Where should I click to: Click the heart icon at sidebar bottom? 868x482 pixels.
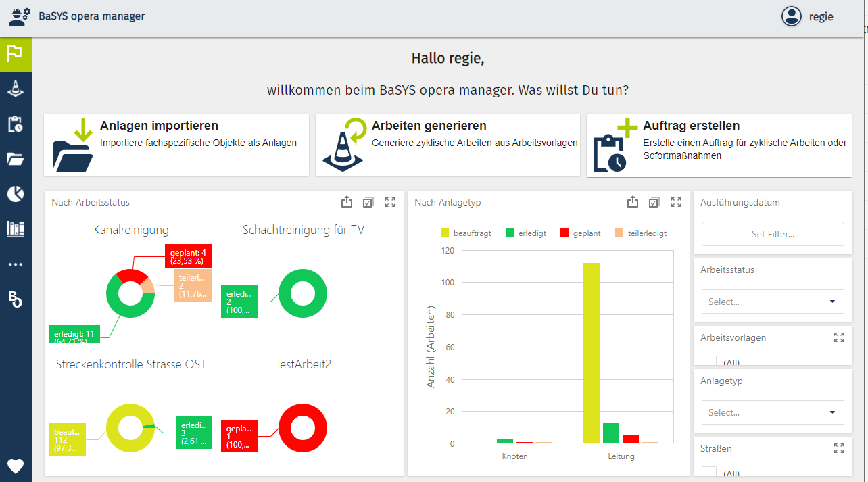16,466
